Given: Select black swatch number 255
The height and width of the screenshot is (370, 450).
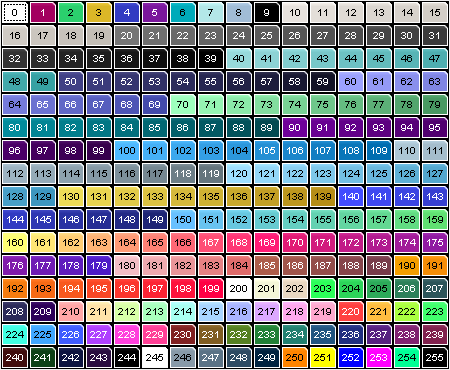Looking at the screenshot, I should click(x=434, y=357).
